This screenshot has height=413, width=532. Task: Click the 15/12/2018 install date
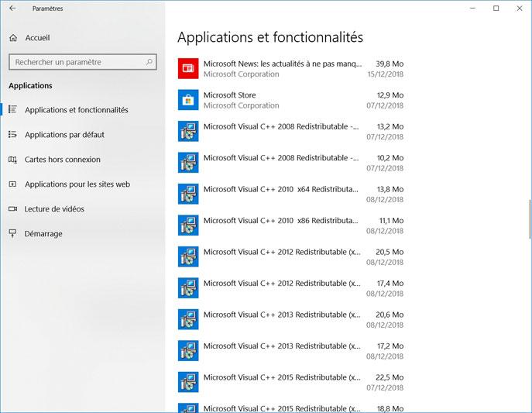click(386, 74)
